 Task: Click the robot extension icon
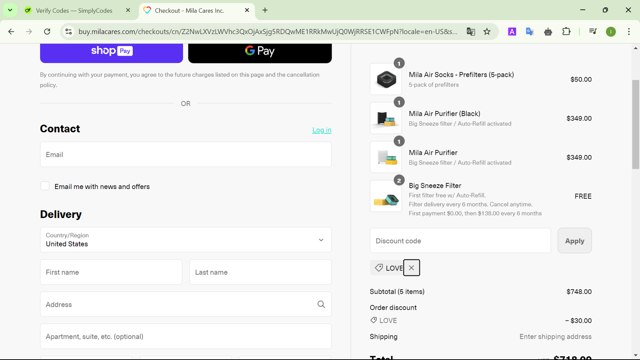pos(548,31)
